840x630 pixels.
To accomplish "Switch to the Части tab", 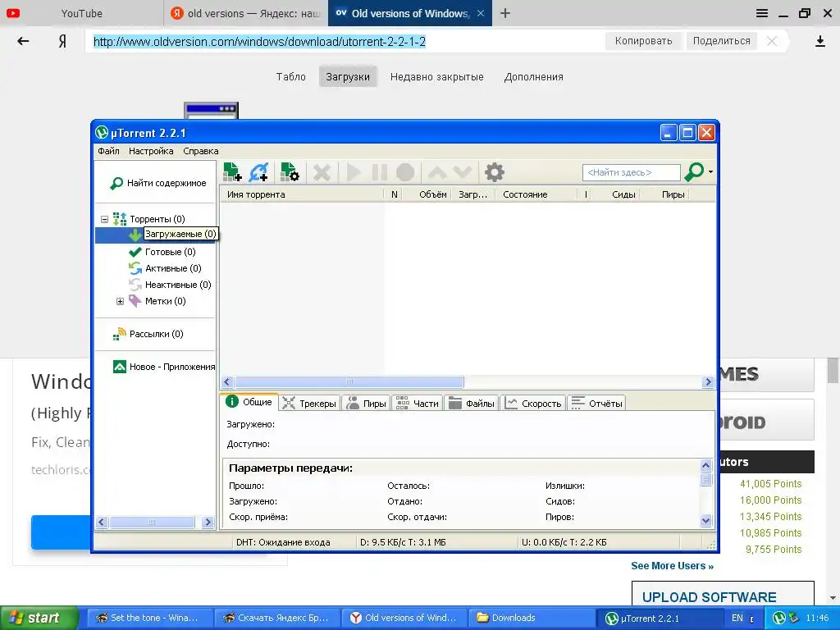I will click(x=417, y=404).
